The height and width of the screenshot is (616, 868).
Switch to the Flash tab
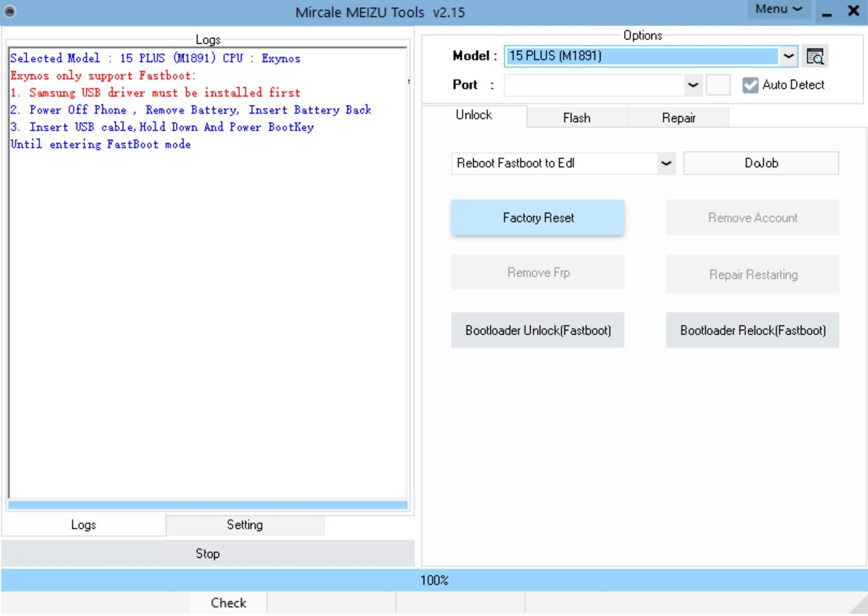(x=577, y=118)
